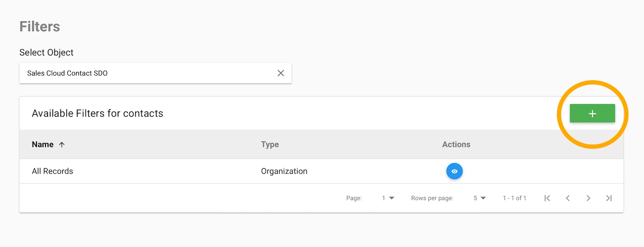Select the All Records row name
Screen dimensions: 644x247
52,171
